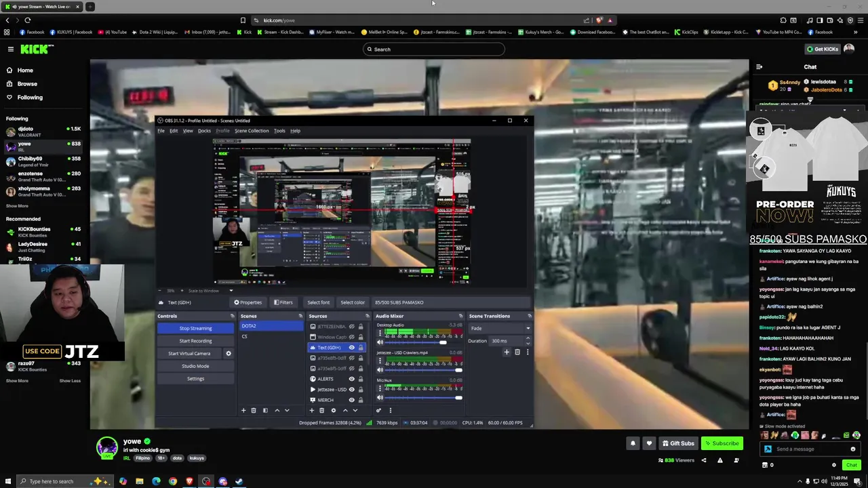The height and width of the screenshot is (488, 868).
Task: Click the Gift Subs button
Action: tap(678, 443)
